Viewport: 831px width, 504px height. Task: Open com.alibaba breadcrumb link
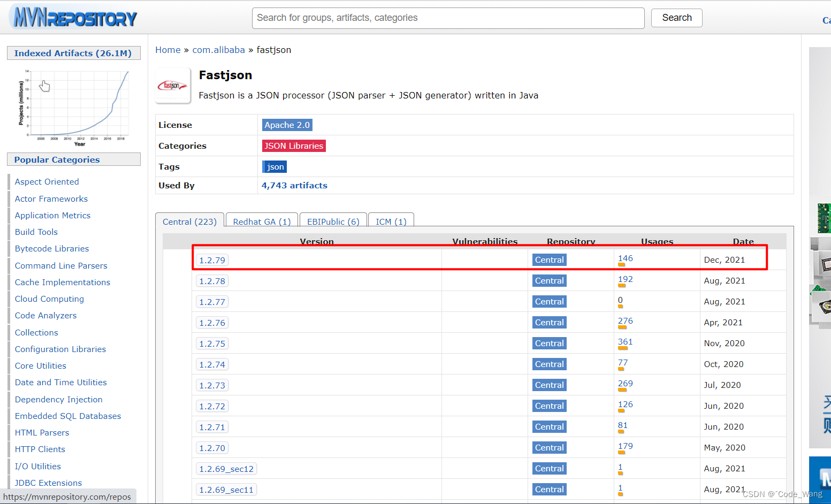coord(218,50)
